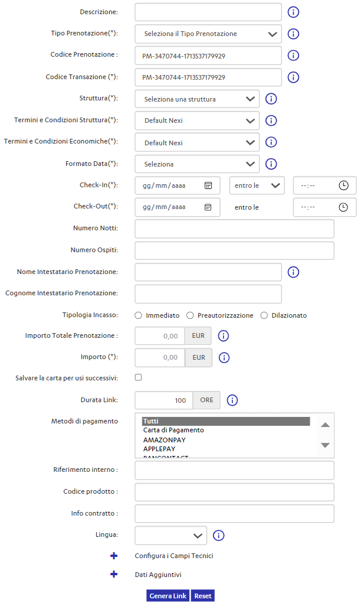Open info icon beside Importo field
The image size is (364, 603).
[224, 358]
